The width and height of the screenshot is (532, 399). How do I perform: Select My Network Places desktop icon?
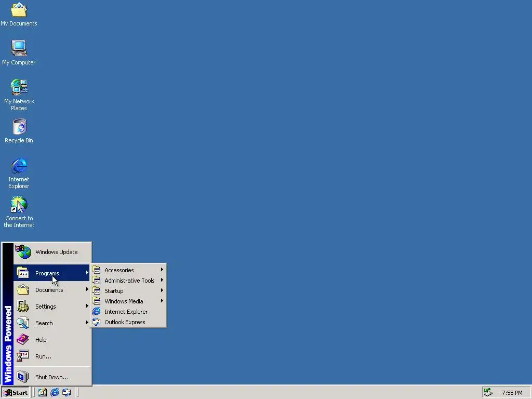coord(19,95)
